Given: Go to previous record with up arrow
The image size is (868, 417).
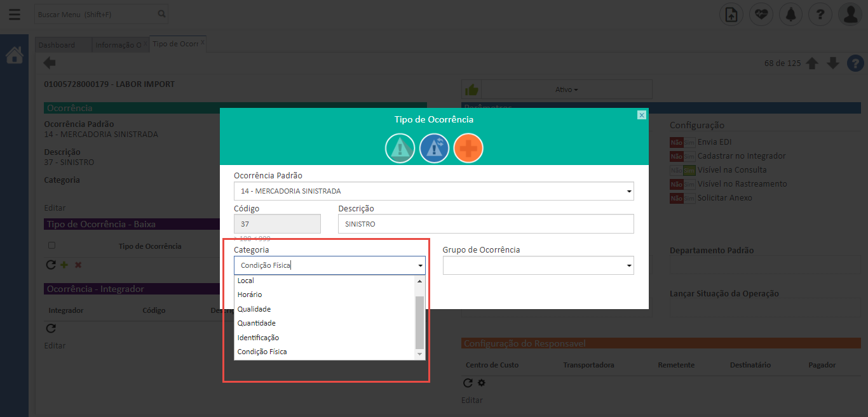Looking at the screenshot, I should (812, 63).
